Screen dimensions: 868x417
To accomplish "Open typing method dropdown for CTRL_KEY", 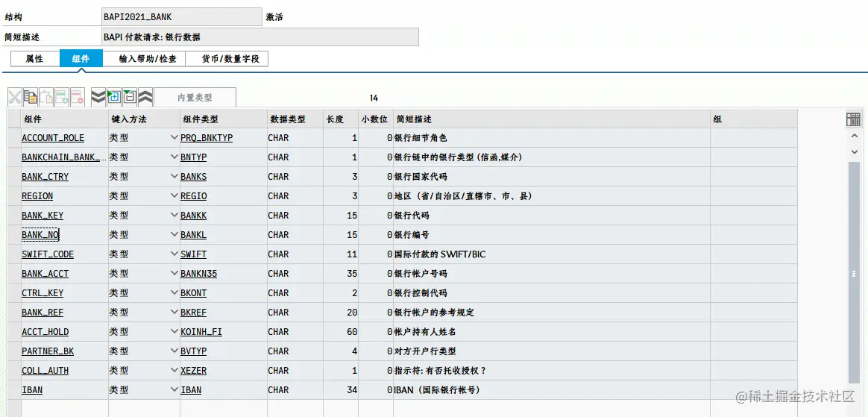I will coord(174,293).
